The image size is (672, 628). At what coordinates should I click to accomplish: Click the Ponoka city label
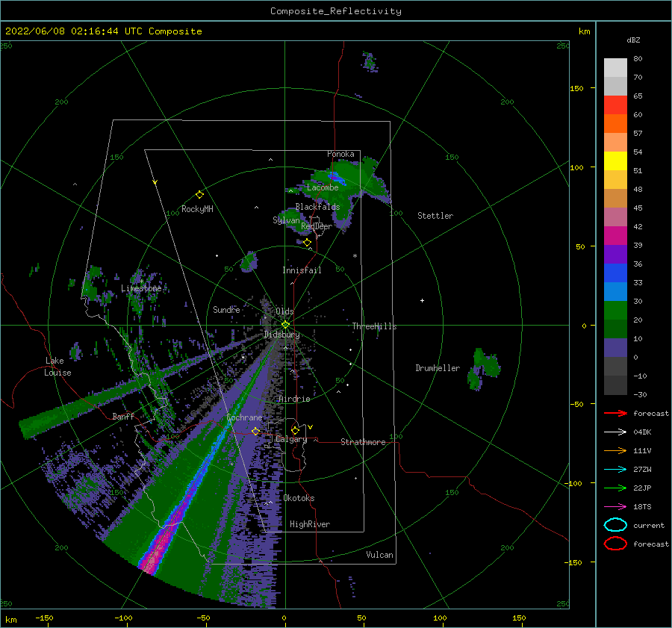340,154
